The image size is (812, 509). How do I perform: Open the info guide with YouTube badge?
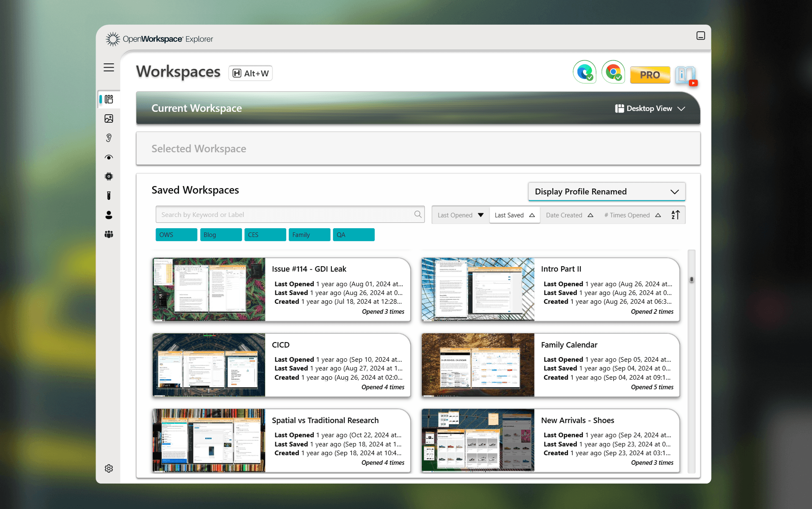pyautogui.click(x=686, y=76)
